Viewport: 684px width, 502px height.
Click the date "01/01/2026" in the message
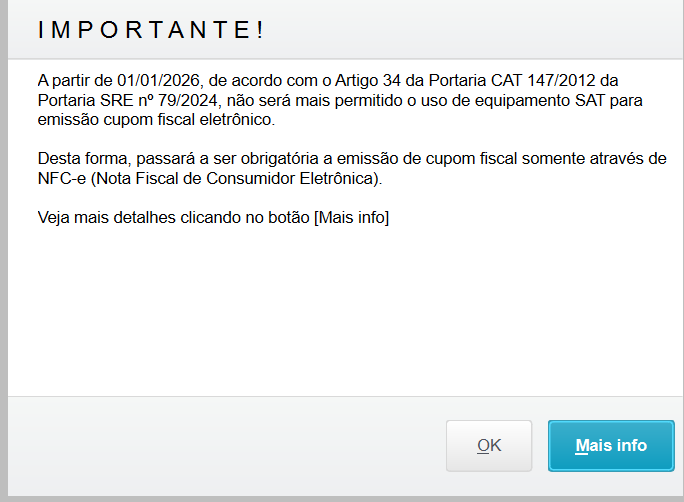pyautogui.click(x=157, y=80)
